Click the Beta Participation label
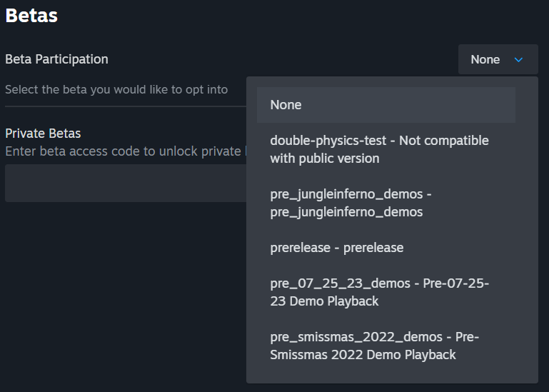 [x=56, y=59]
